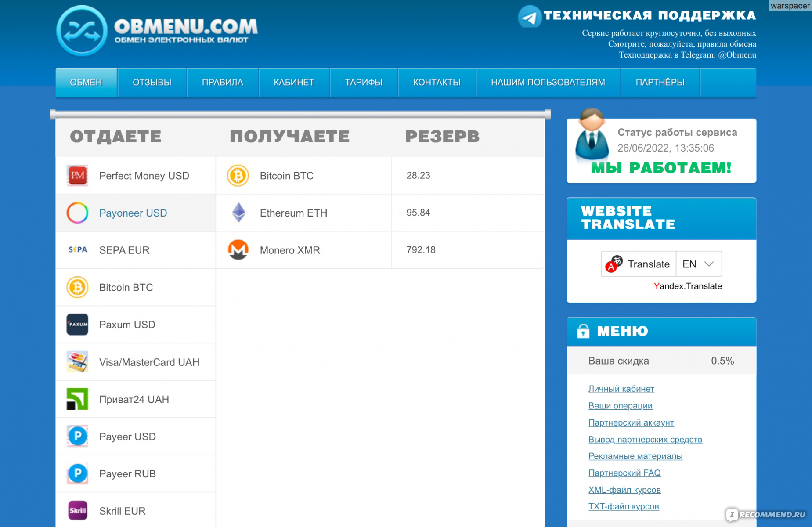Click the SEPA logo icon
Screen dimensions: 812x527
78,250
